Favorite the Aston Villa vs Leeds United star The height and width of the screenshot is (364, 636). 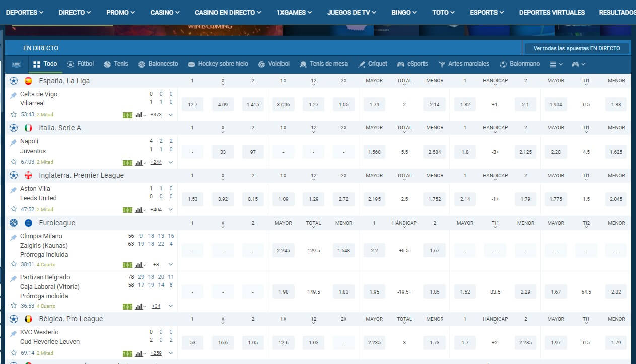[14, 209]
